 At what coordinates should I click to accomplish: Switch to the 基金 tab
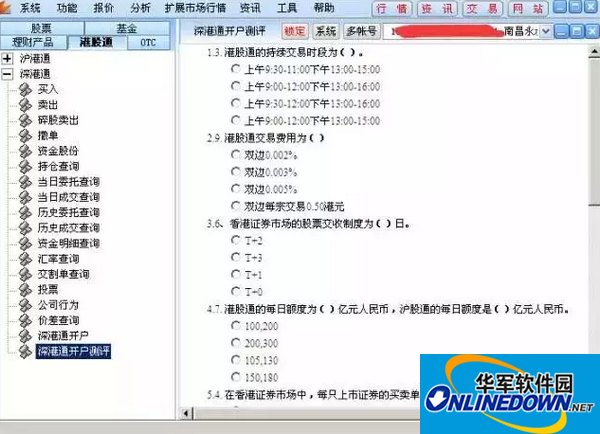(x=127, y=28)
